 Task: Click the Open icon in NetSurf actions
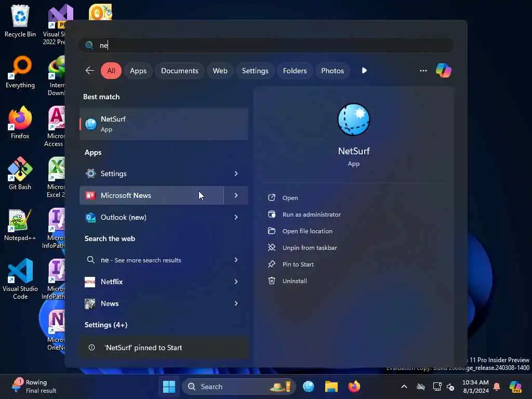pos(272,197)
